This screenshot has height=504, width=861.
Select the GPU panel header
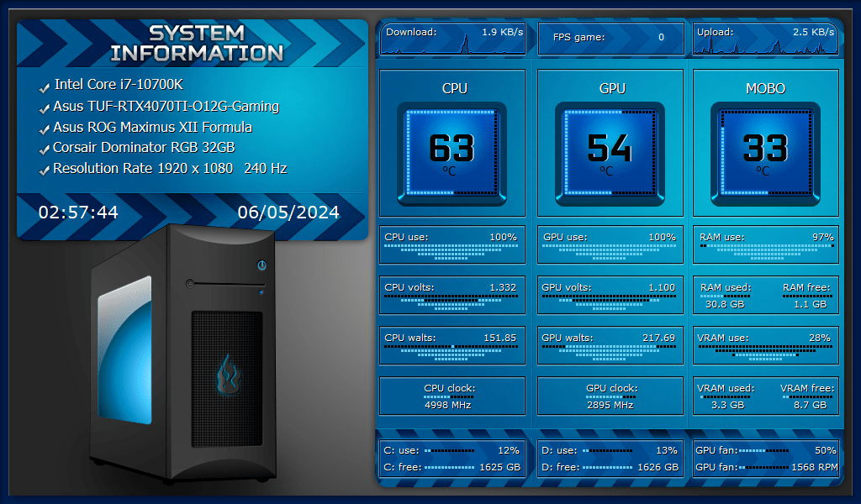(x=611, y=87)
